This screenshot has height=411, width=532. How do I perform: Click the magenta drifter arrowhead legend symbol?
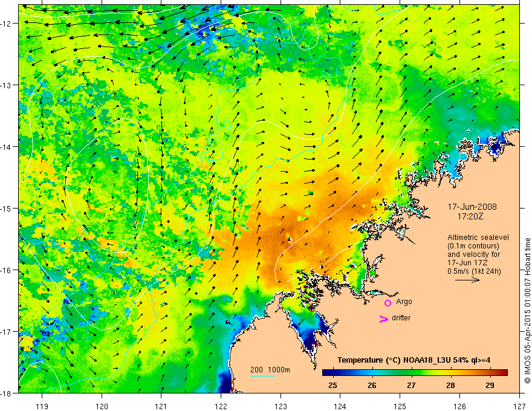click(384, 319)
